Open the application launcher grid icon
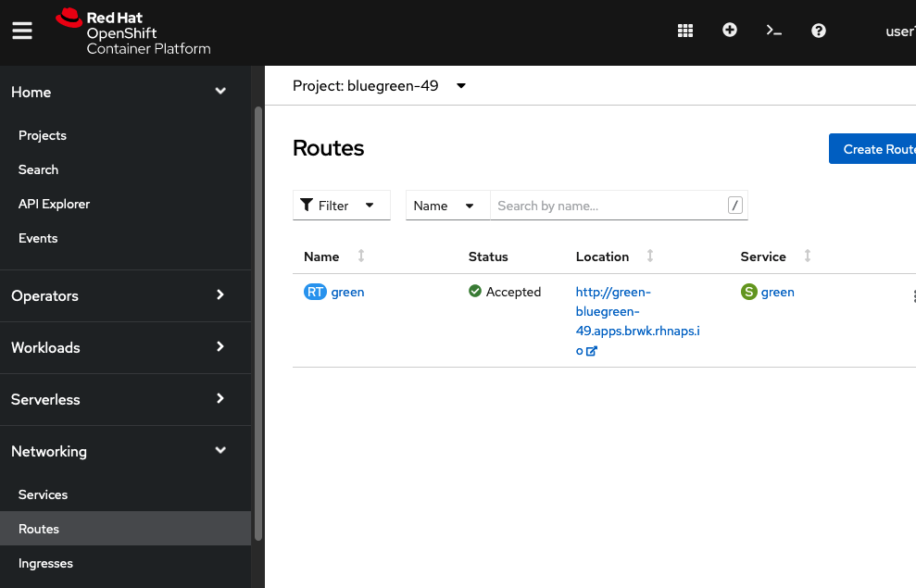 tap(685, 31)
